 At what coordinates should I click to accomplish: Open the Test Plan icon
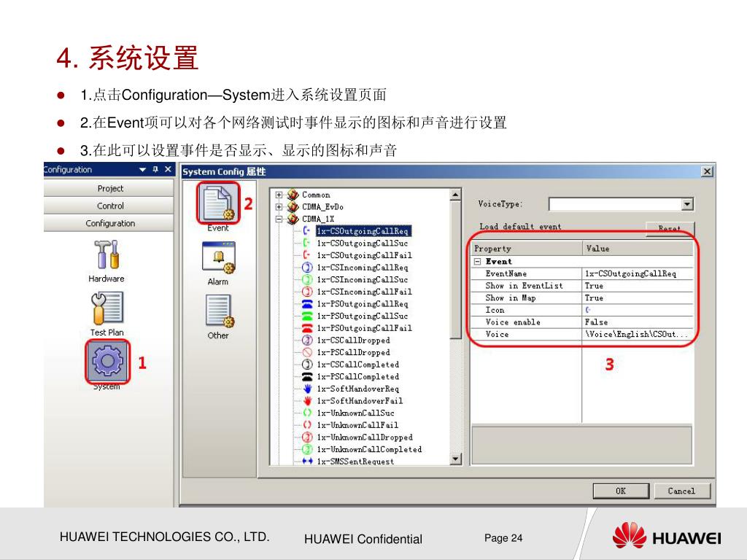(107, 308)
